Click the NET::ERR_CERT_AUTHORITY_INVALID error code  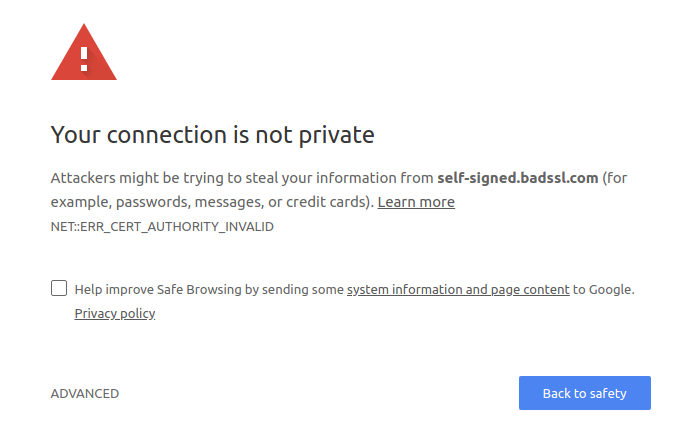pyautogui.click(x=162, y=227)
